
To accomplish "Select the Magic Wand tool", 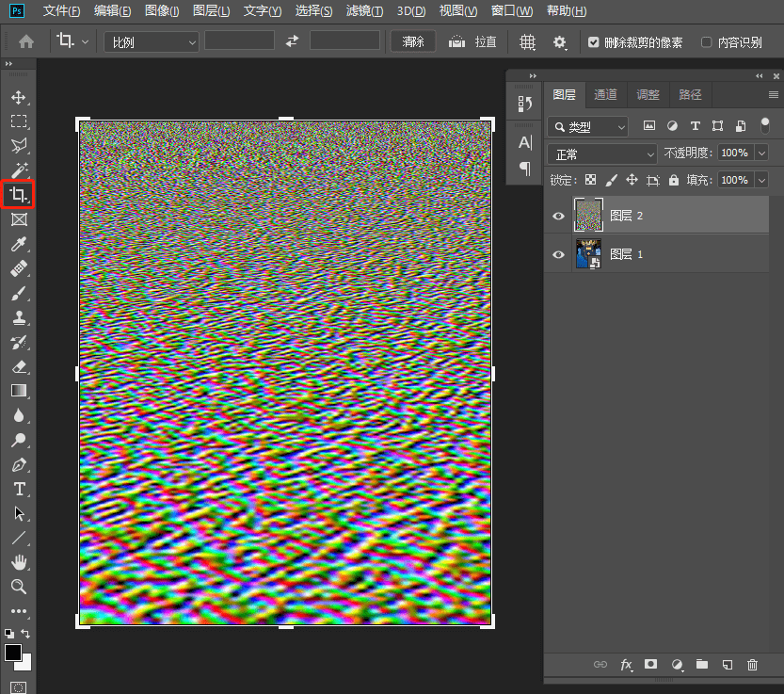I will coord(18,170).
